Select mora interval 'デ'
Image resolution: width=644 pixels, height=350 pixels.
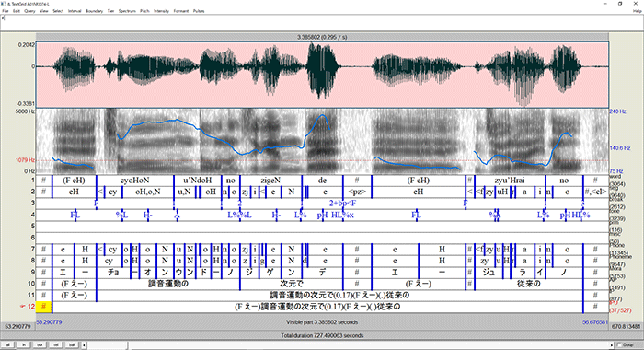[x=322, y=273]
